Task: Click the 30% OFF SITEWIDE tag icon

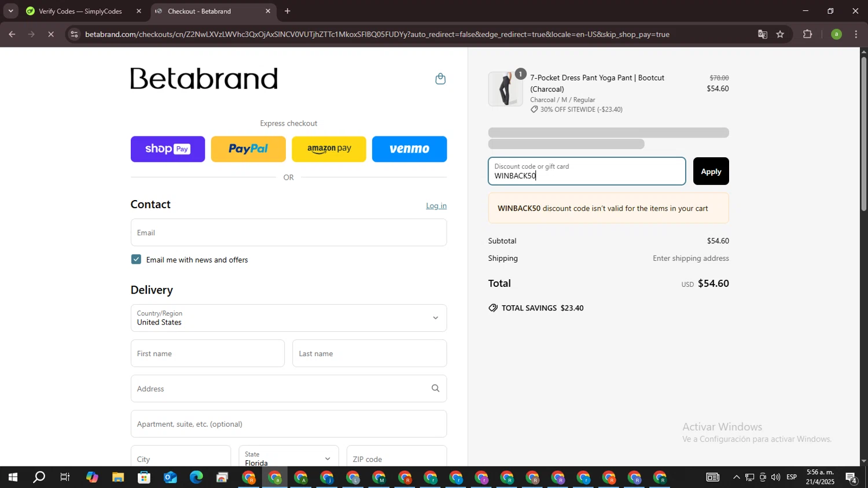Action: click(x=534, y=109)
